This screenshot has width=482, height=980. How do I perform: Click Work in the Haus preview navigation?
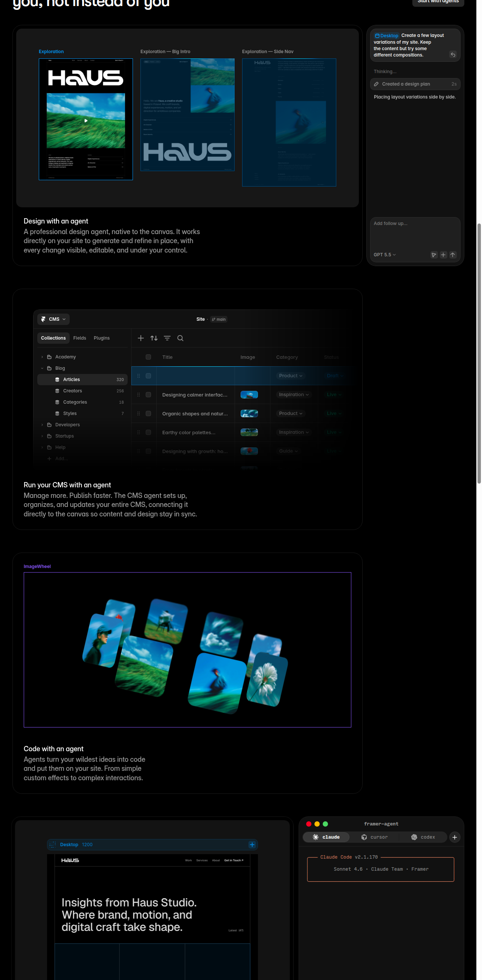click(x=189, y=861)
